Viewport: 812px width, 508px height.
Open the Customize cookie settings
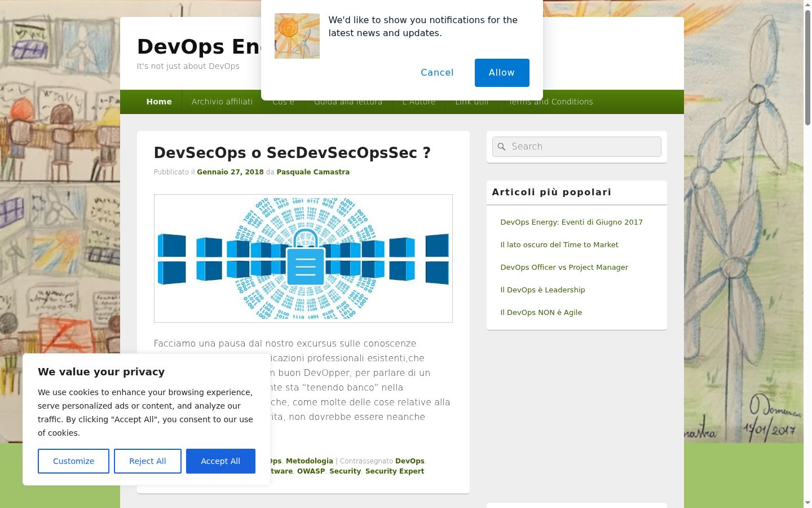[x=73, y=461]
